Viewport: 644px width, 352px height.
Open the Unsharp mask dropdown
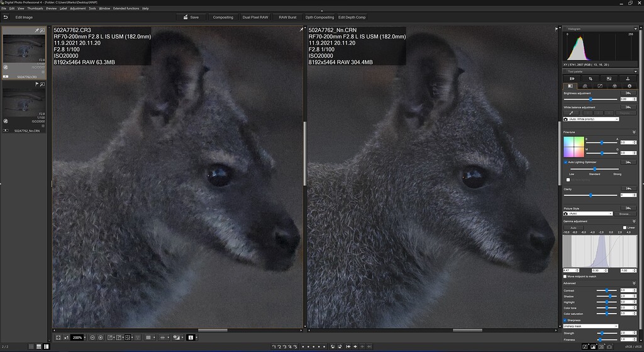591,326
